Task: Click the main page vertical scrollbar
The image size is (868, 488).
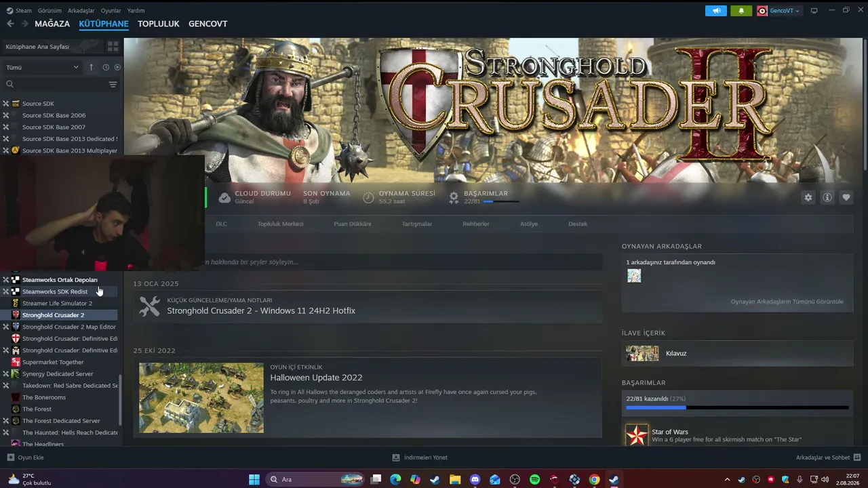Action: 864,105
